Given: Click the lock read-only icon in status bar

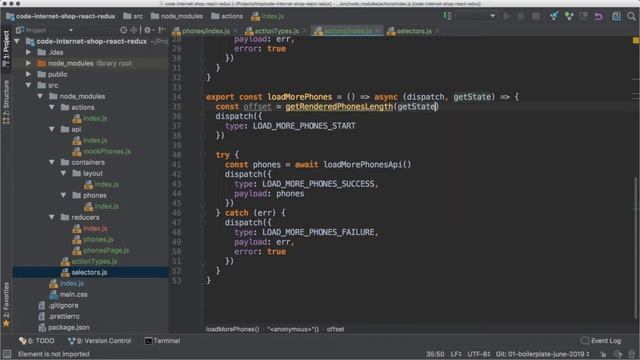Looking at the screenshot, I should click(x=603, y=354).
